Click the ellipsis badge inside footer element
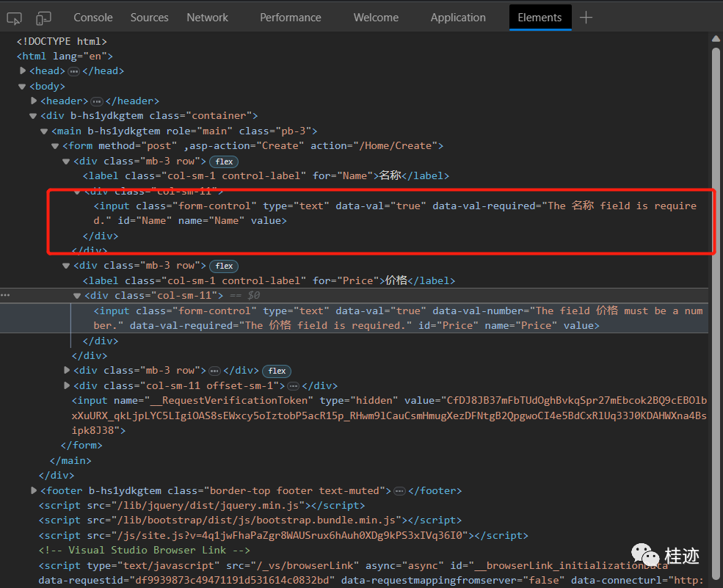Screen dimensions: 723x588 click(400, 491)
